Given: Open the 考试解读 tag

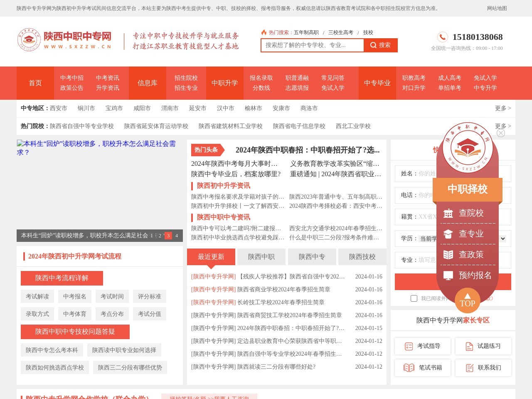Looking at the screenshot, I should (x=37, y=296).
